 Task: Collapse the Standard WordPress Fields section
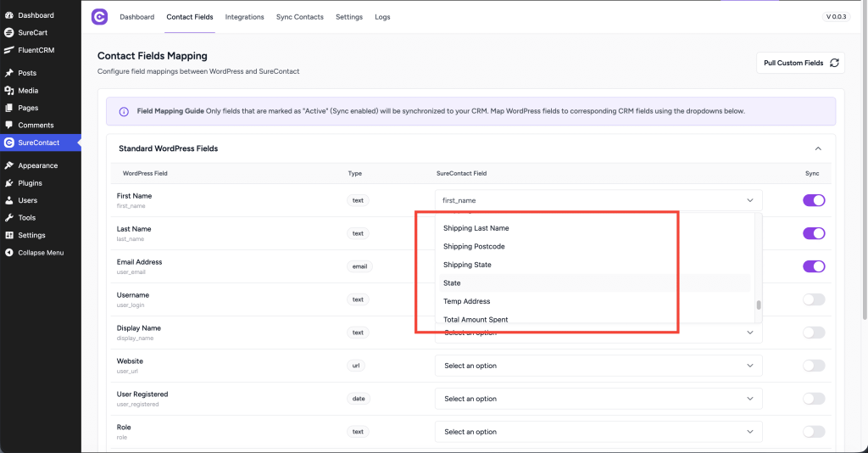(817, 148)
